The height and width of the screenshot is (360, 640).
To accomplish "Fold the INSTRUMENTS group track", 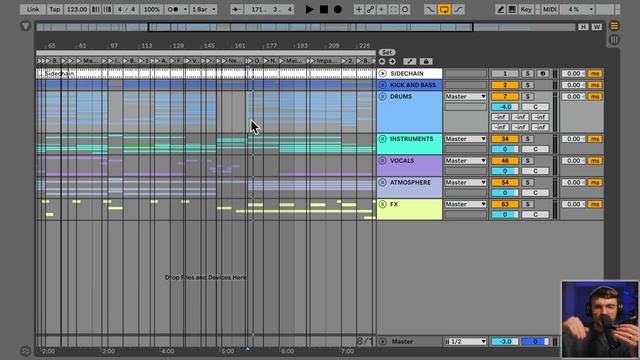I will coord(382,139).
